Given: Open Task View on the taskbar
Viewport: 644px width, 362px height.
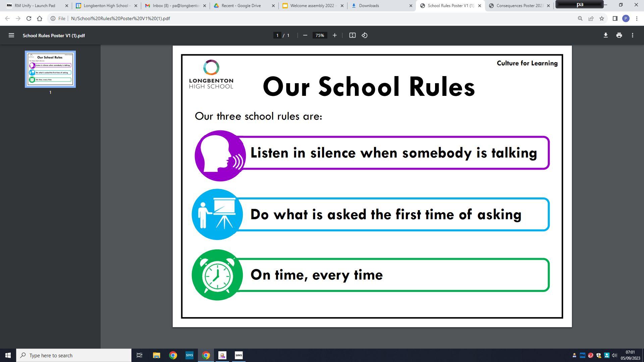Looking at the screenshot, I should tap(140, 355).
